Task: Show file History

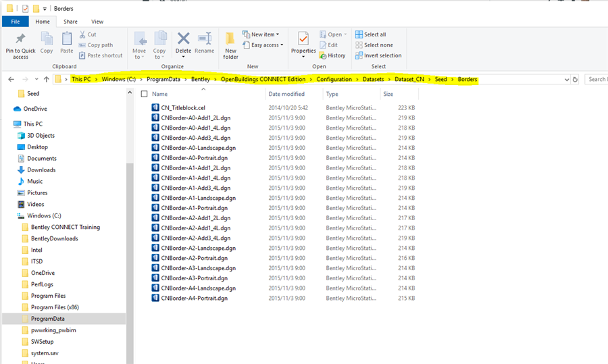Action: click(332, 55)
